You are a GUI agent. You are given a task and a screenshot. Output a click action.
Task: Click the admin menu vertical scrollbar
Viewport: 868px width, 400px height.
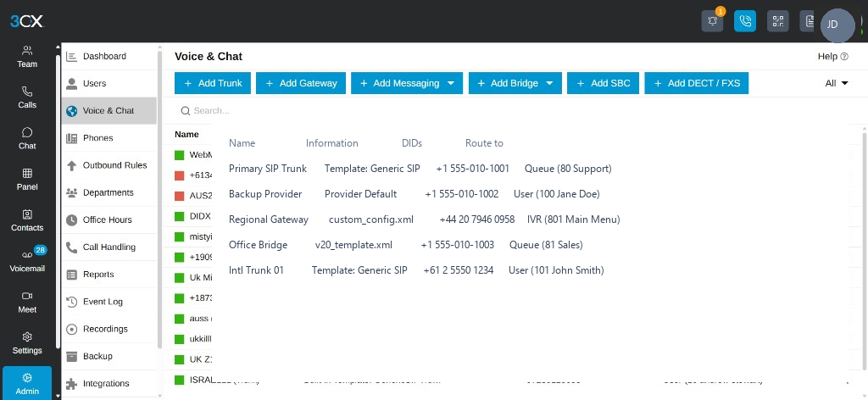pyautogui.click(x=160, y=199)
